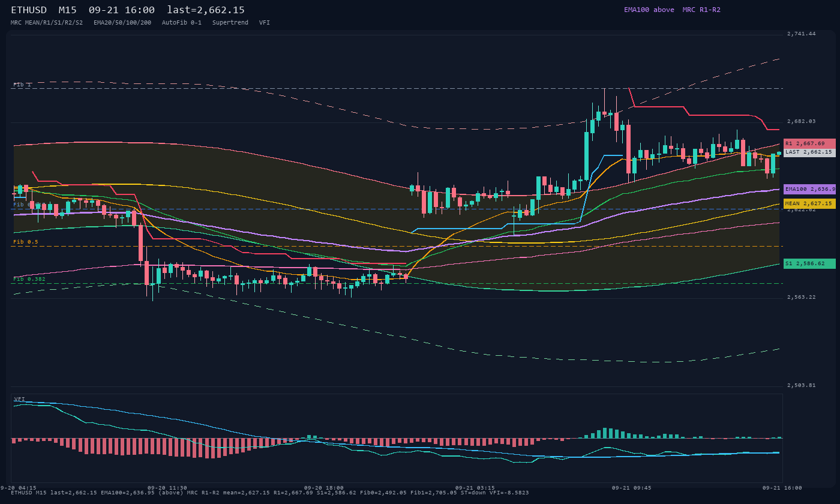Click the Fib 0.382 level label
Viewport: 840px width, 504px height.
(29, 279)
